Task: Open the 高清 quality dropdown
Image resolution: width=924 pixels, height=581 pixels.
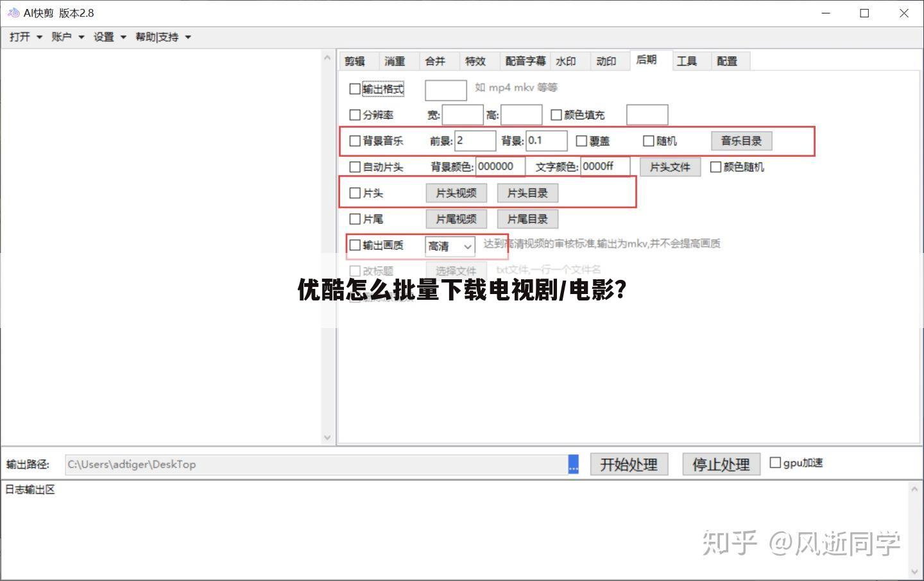Action: point(450,246)
